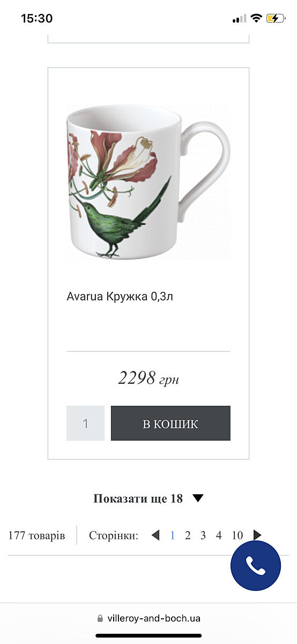Select current page 1 link
Viewport: 297px width, 644px height.
[x=173, y=535]
